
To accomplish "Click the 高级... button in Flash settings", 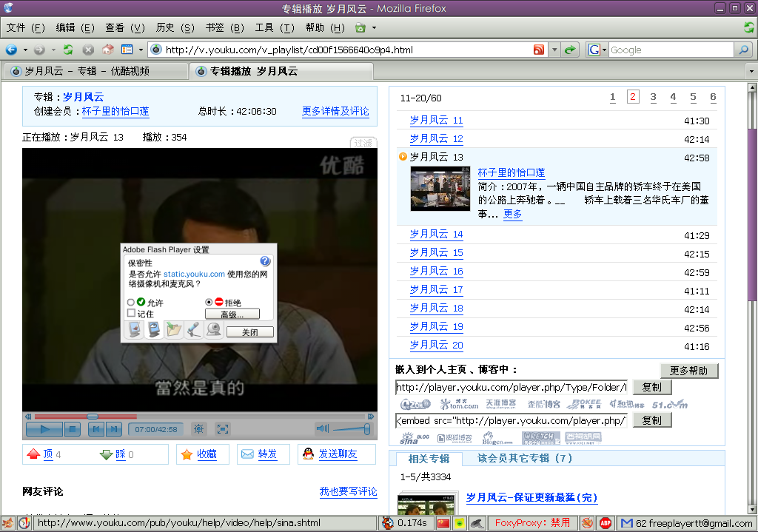I will [x=232, y=314].
